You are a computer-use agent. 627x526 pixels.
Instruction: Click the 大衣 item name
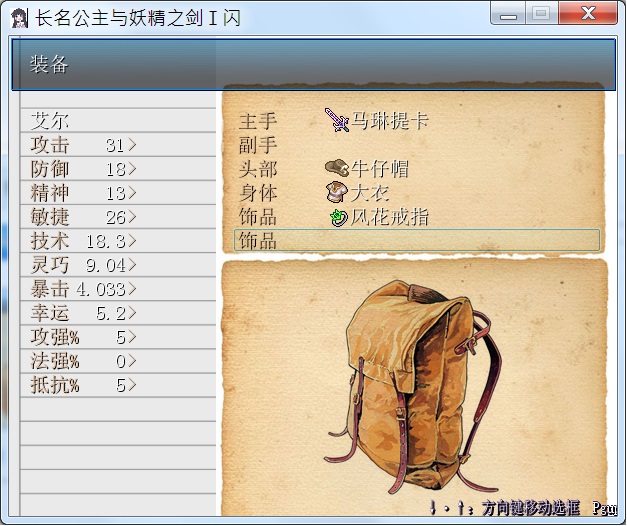point(370,192)
